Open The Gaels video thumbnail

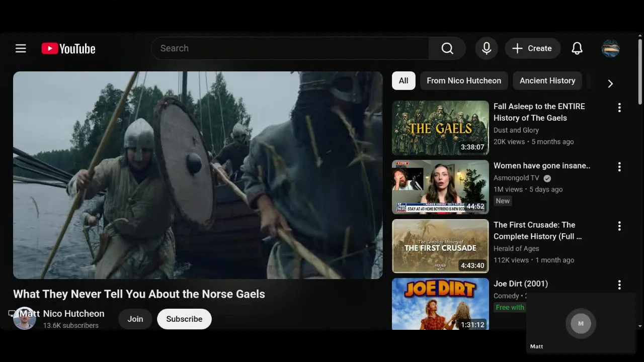[x=440, y=128]
